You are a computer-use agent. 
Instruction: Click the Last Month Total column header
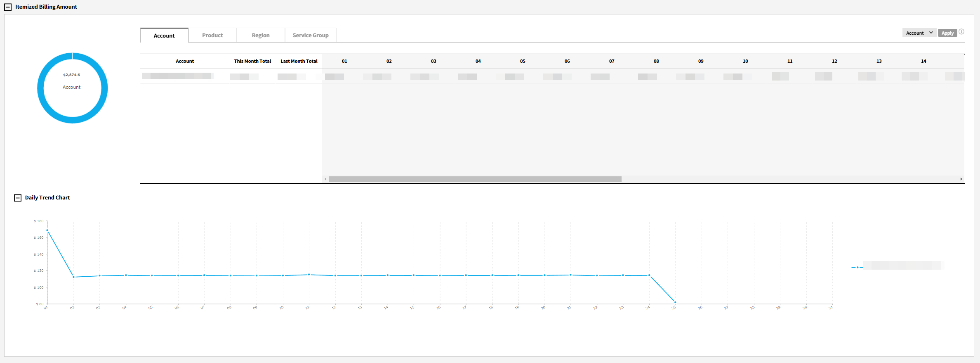click(299, 61)
